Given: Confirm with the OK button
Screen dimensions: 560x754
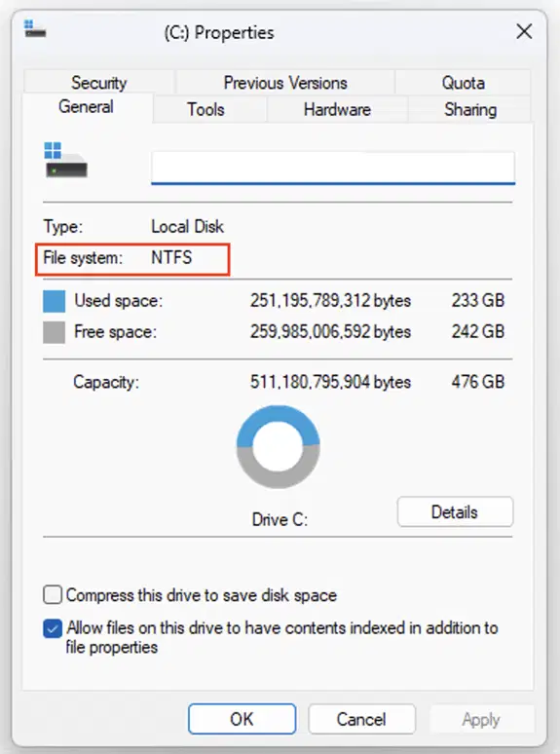Looking at the screenshot, I should pos(242,719).
